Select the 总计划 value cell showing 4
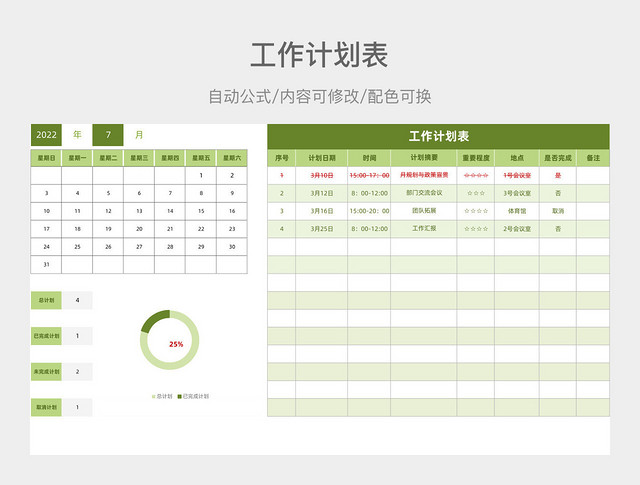 77,300
